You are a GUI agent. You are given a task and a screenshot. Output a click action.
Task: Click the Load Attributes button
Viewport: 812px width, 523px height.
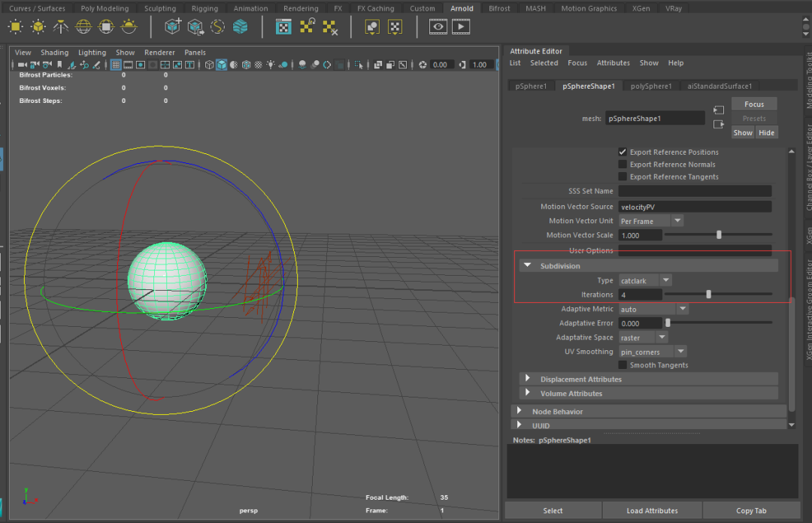coord(652,511)
